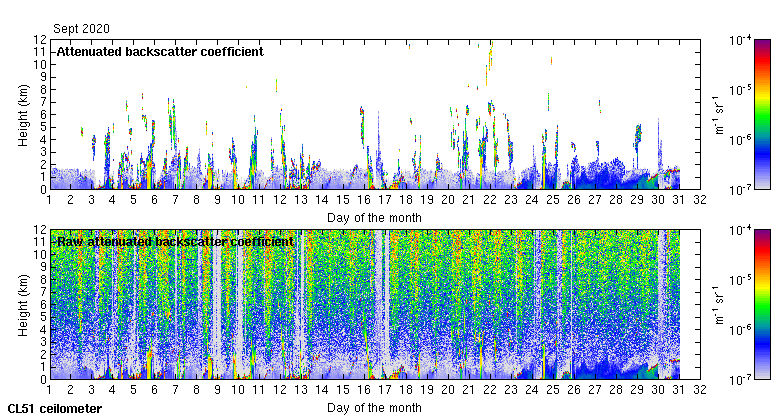Image resolution: width=780 pixels, height=420 pixels.
Task: Click the bottom plot's "Height (km)" axis label
Action: [22, 304]
